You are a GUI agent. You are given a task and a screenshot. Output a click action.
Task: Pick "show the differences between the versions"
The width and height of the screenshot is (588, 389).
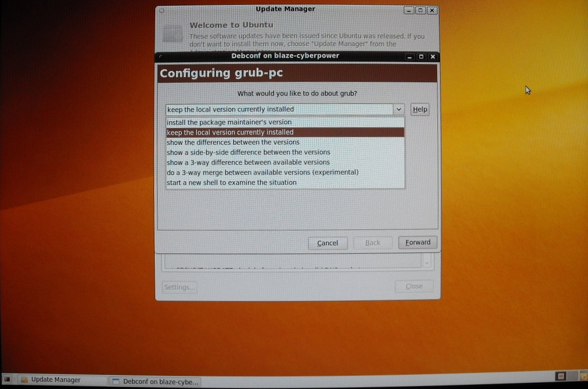233,142
